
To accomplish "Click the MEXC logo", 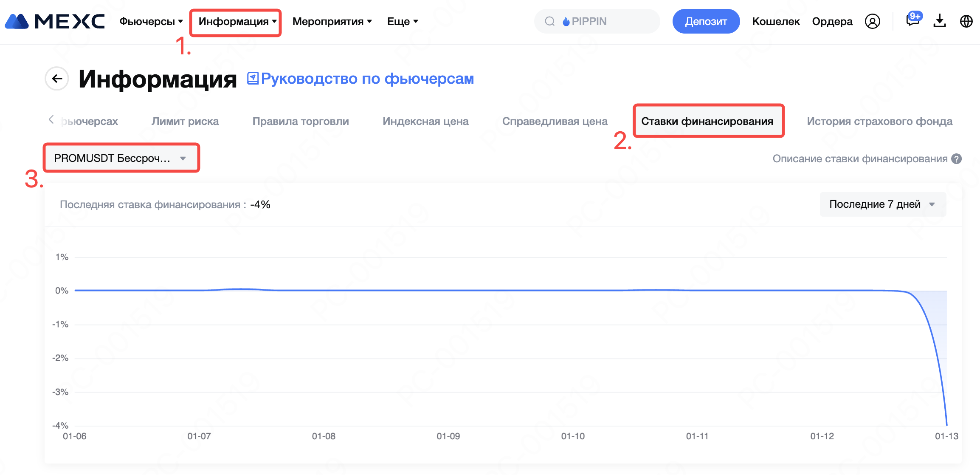I will [55, 21].
